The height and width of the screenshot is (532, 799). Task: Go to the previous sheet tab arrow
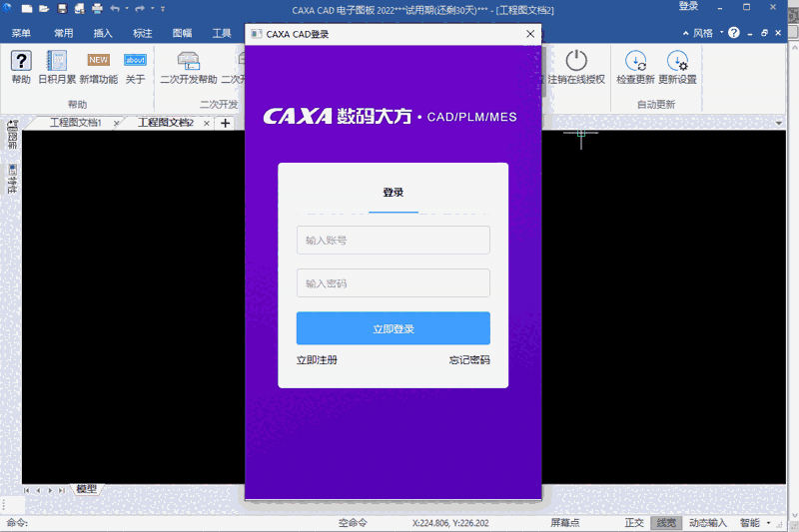[x=38, y=490]
